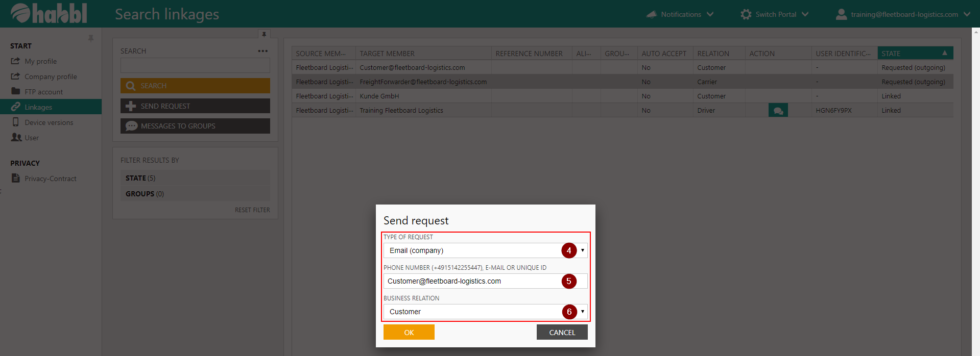980x356 pixels.
Task: Open Company profile in sidebar
Action: click(x=51, y=77)
